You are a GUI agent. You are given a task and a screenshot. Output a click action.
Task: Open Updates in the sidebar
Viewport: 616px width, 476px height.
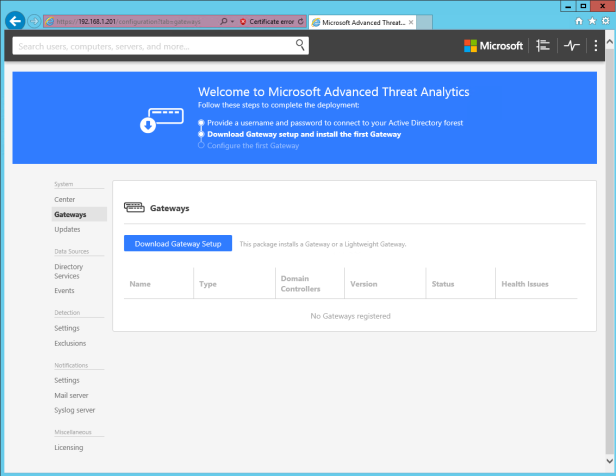pos(67,229)
